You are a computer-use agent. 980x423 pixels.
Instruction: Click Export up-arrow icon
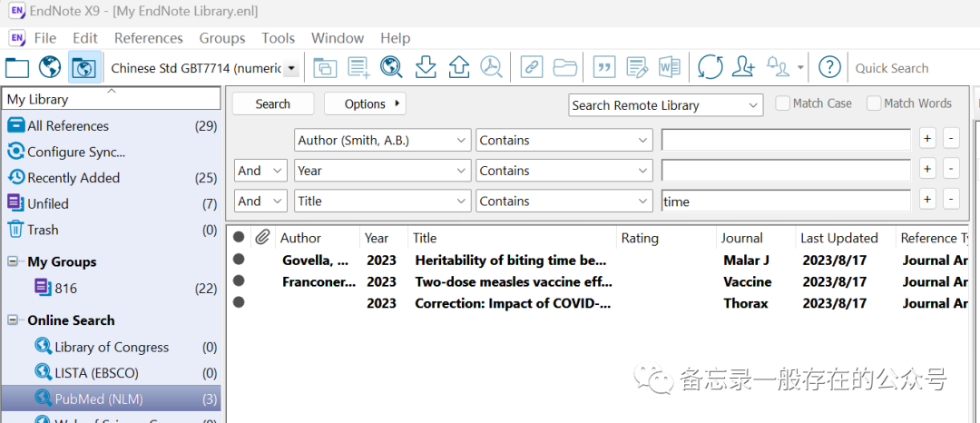[x=459, y=67]
